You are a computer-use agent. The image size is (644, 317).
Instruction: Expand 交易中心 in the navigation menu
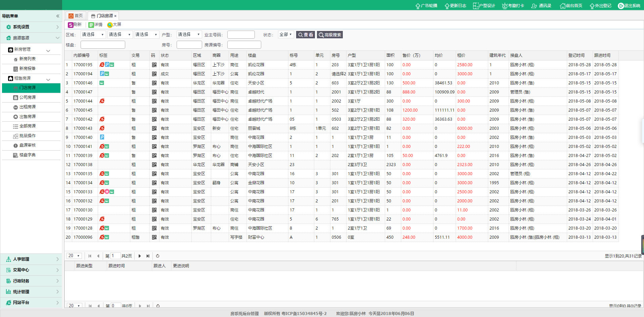coord(31,270)
